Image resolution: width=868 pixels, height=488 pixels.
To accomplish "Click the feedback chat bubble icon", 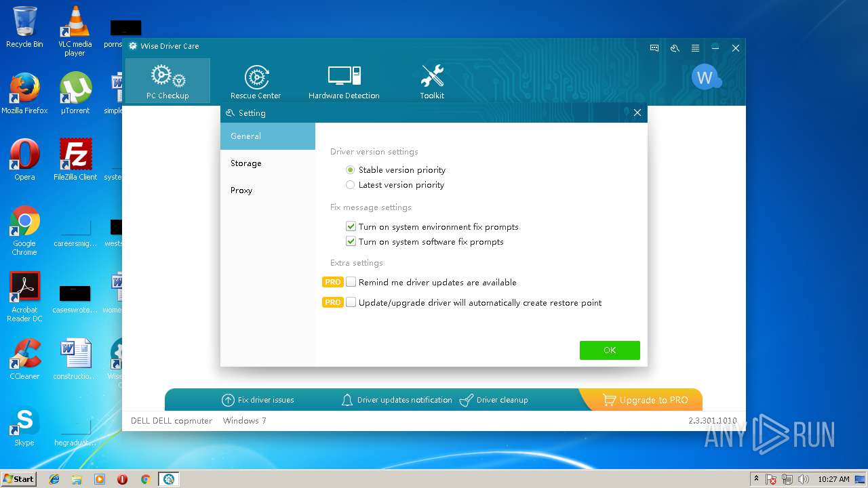I will click(654, 48).
